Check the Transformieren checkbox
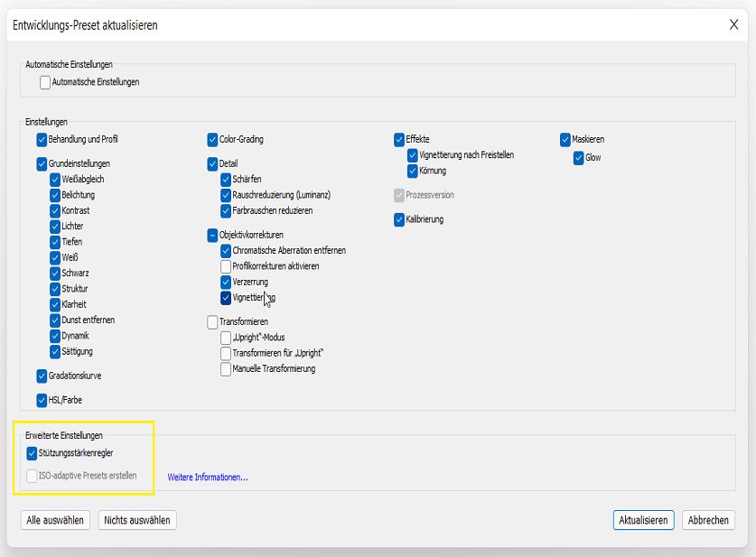This screenshot has width=756, height=557. coord(212,321)
